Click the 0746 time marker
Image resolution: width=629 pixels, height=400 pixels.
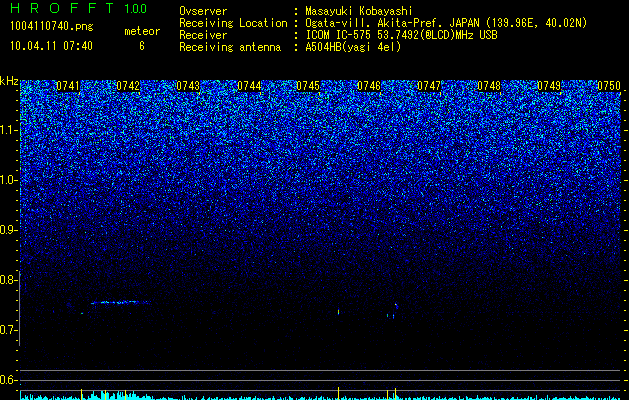(x=369, y=86)
